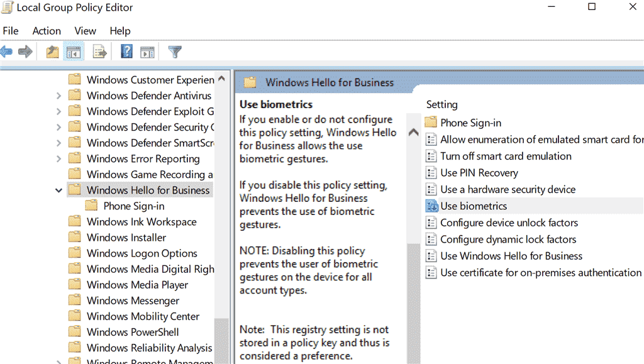
Task: Click the icon beside Configure device unlock factors
Action: point(431,223)
